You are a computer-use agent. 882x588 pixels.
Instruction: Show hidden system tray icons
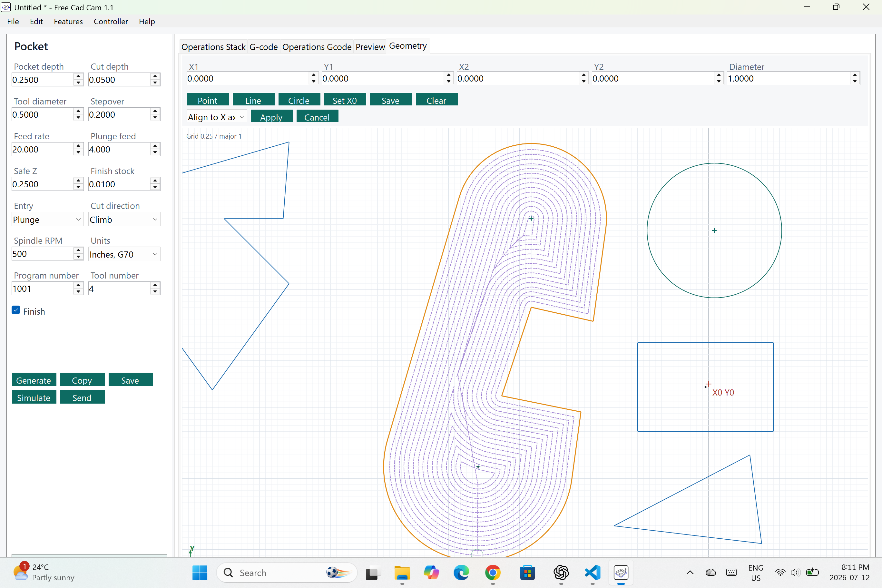[690, 573]
